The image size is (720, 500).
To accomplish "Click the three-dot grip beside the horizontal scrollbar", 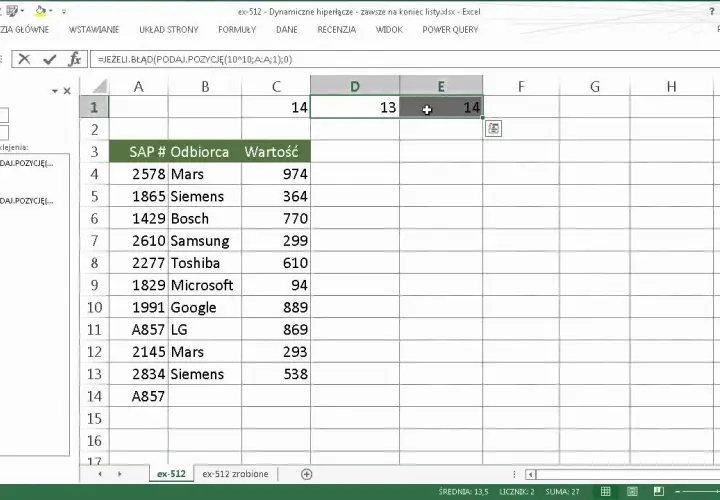I will [x=514, y=474].
